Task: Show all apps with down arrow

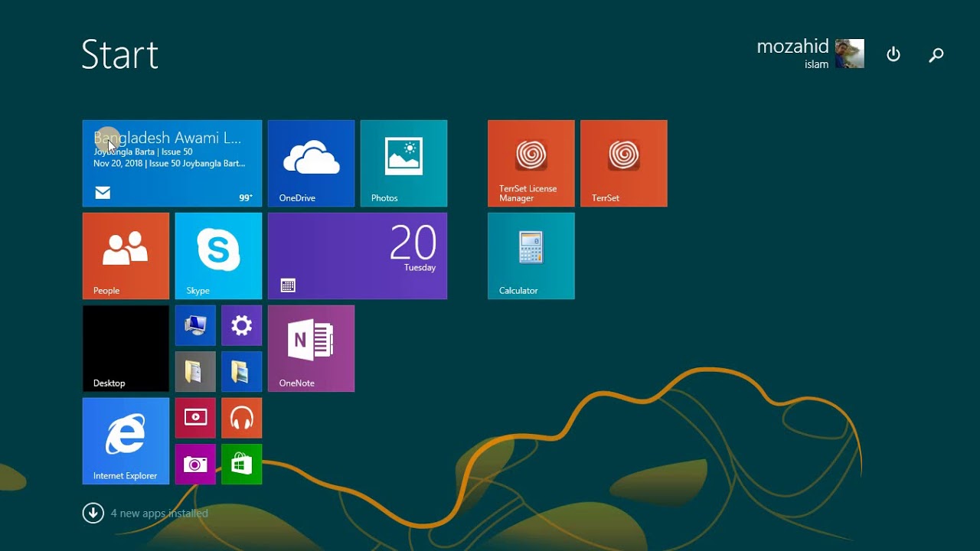Action: 93,513
